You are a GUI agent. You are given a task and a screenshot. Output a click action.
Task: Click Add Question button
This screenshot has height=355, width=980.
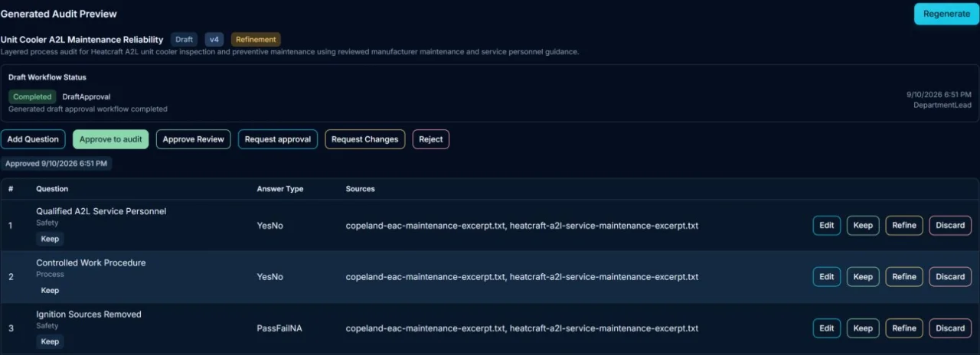tap(33, 139)
